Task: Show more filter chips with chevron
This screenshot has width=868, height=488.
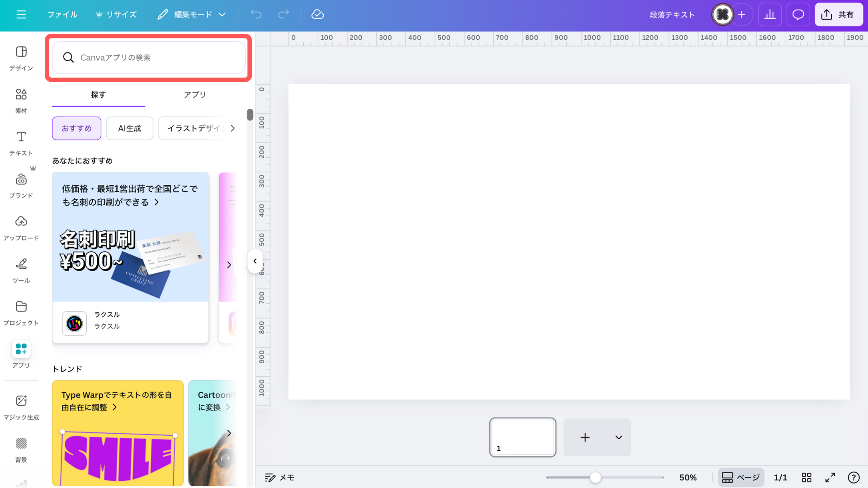Action: tap(232, 128)
